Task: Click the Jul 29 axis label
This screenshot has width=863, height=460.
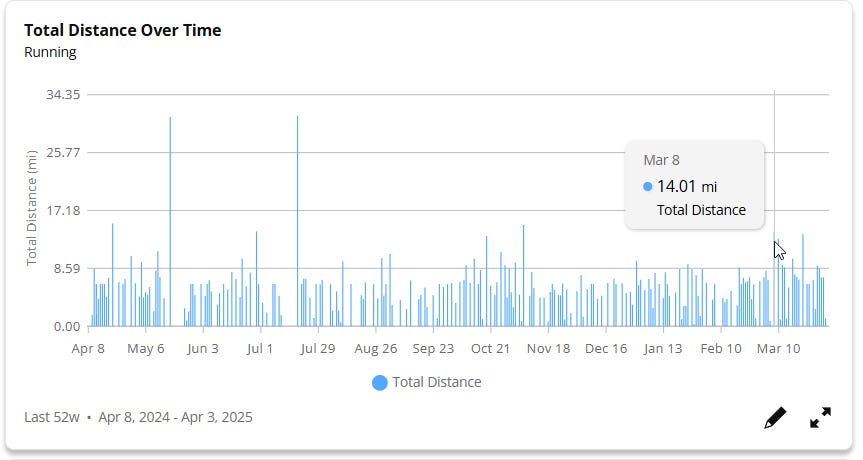Action: click(x=318, y=349)
